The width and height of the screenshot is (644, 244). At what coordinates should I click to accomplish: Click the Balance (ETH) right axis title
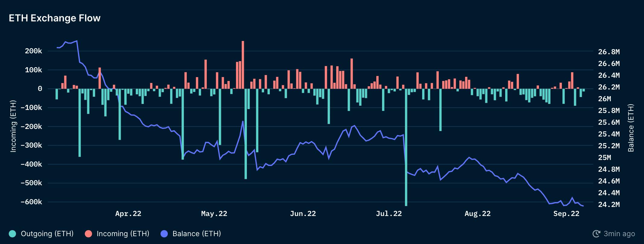pos(631,128)
